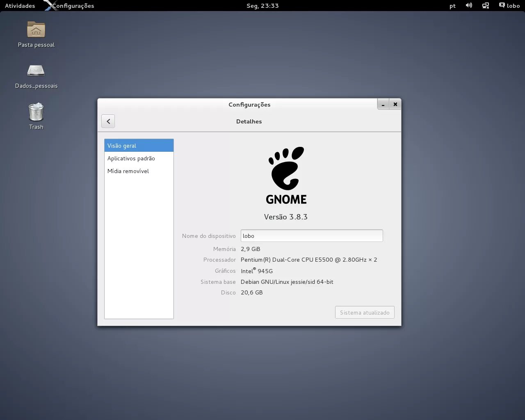The height and width of the screenshot is (420, 525).
Task: Click the pt keyboard layout indicator
Action: [x=452, y=6]
